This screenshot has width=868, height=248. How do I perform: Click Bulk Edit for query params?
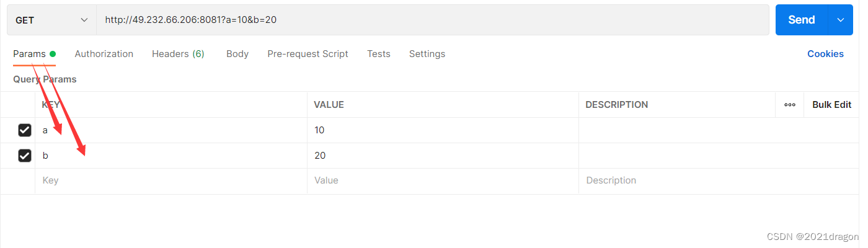[831, 105]
